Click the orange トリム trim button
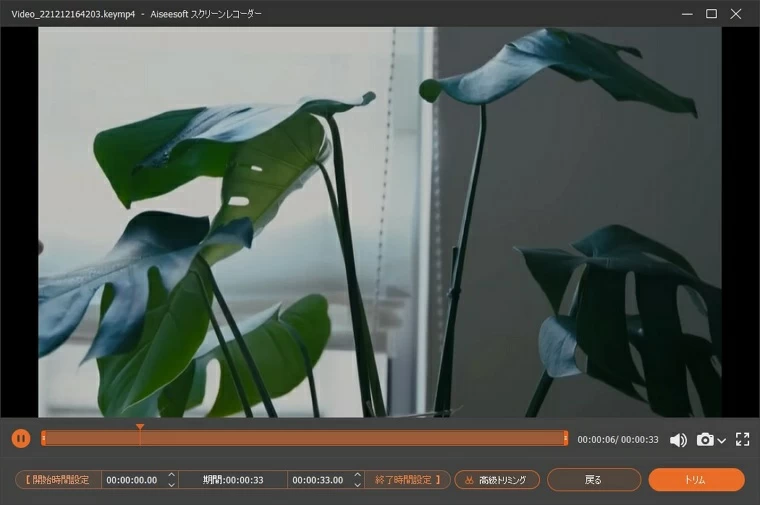This screenshot has height=505, width=760. [x=696, y=480]
